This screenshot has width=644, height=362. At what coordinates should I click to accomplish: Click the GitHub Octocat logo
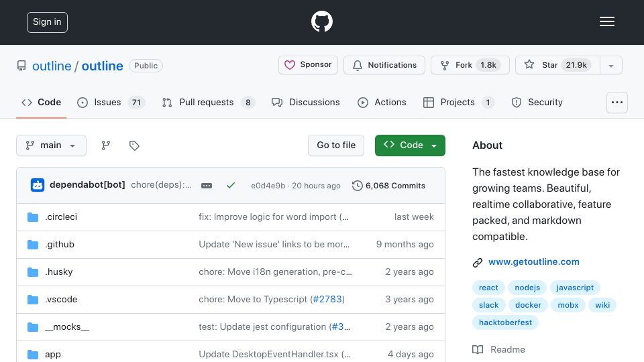pos(321,21)
